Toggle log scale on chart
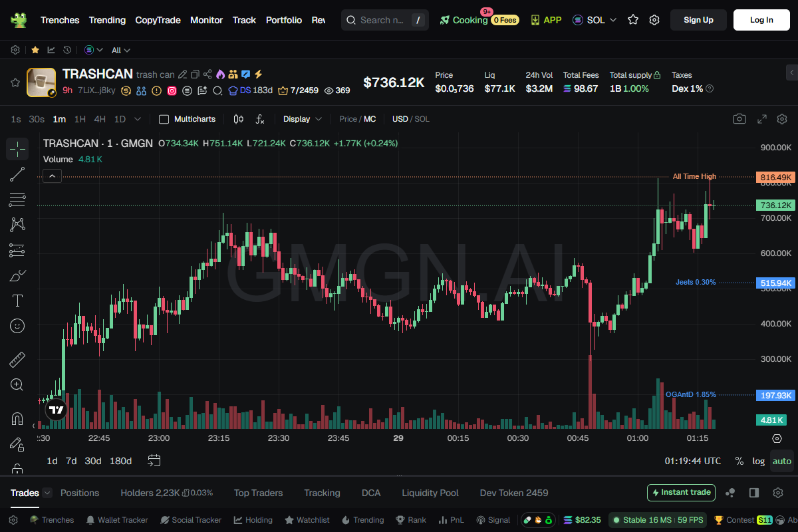 pyautogui.click(x=758, y=461)
